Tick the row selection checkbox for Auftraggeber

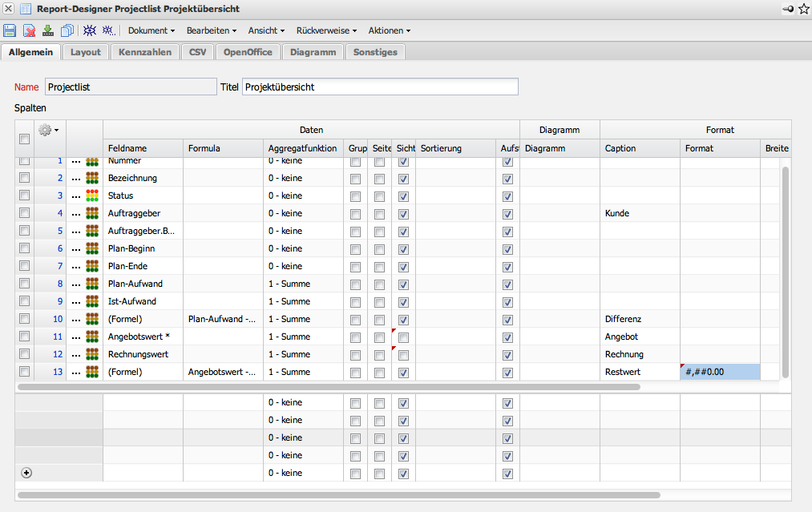24,213
